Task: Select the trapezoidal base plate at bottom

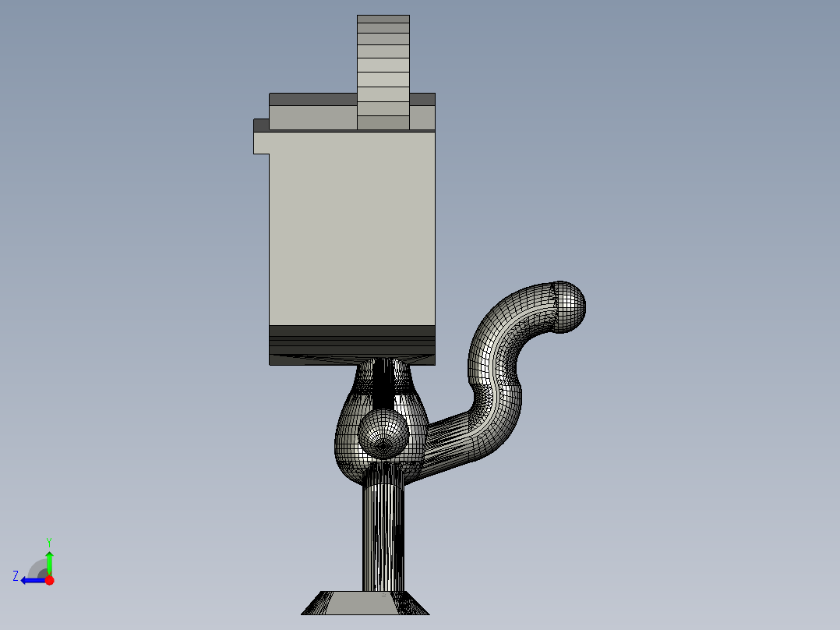Action: (365, 603)
